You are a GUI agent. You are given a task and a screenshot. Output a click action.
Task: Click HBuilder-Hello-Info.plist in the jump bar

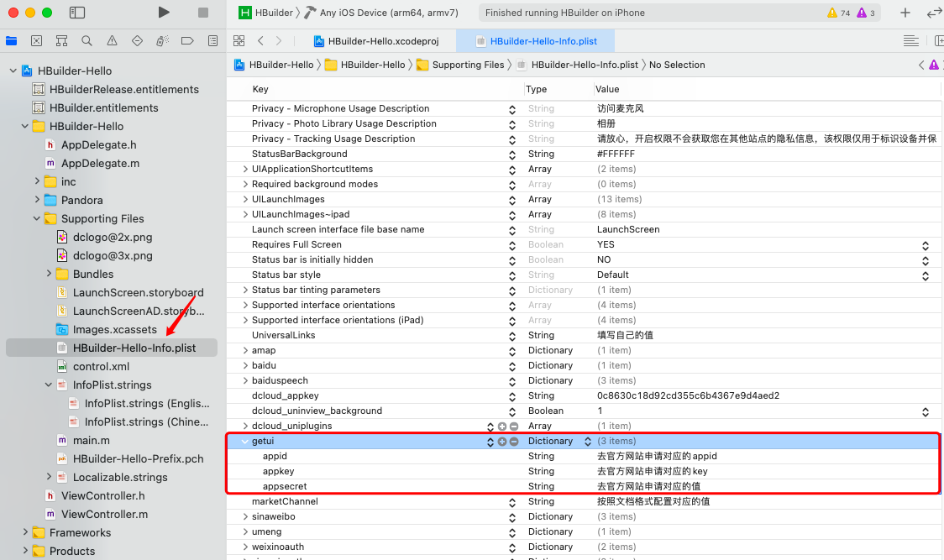(577, 65)
